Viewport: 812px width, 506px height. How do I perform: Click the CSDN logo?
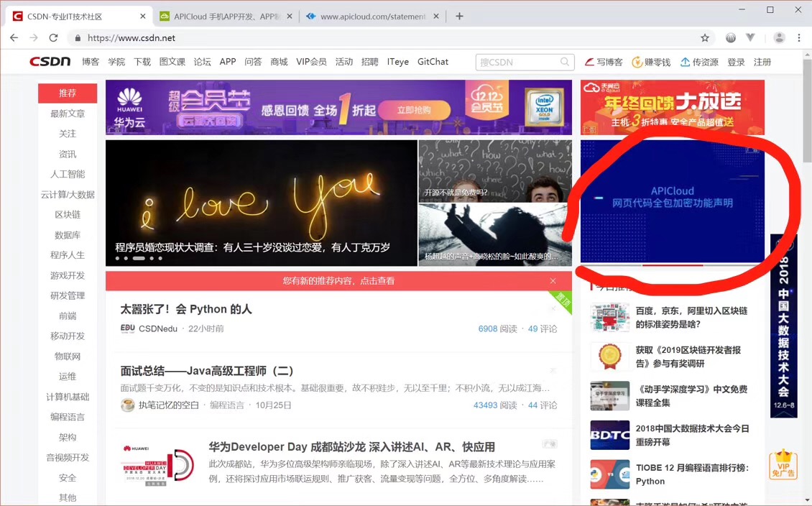(50, 62)
